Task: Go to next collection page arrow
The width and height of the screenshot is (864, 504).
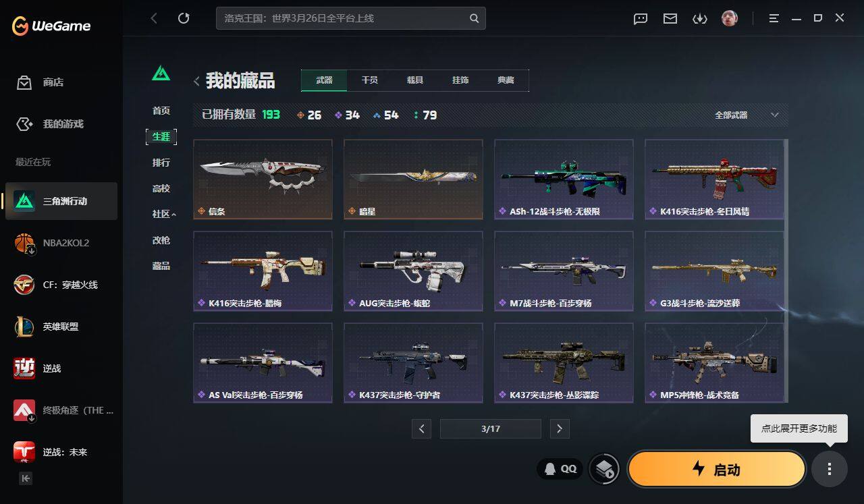Action: pyautogui.click(x=560, y=428)
